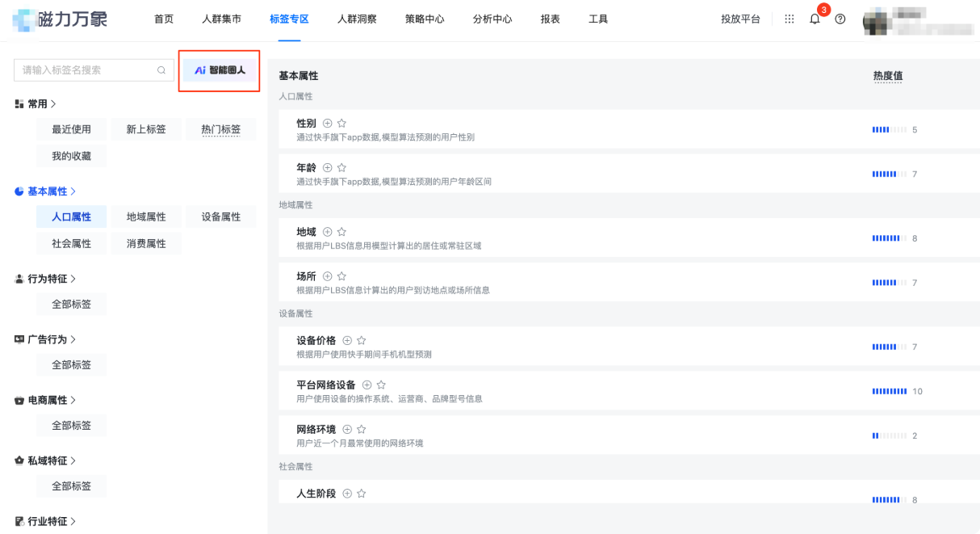Image resolution: width=980 pixels, height=534 pixels.
Task: Select the 社会属性 sub-category
Action: (x=72, y=243)
